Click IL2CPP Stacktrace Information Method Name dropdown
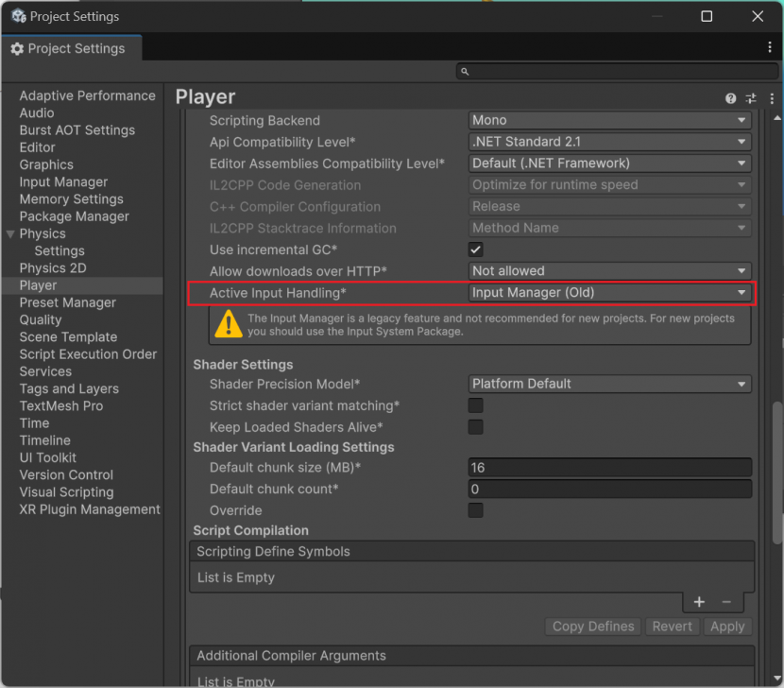The image size is (784, 688). tap(609, 228)
